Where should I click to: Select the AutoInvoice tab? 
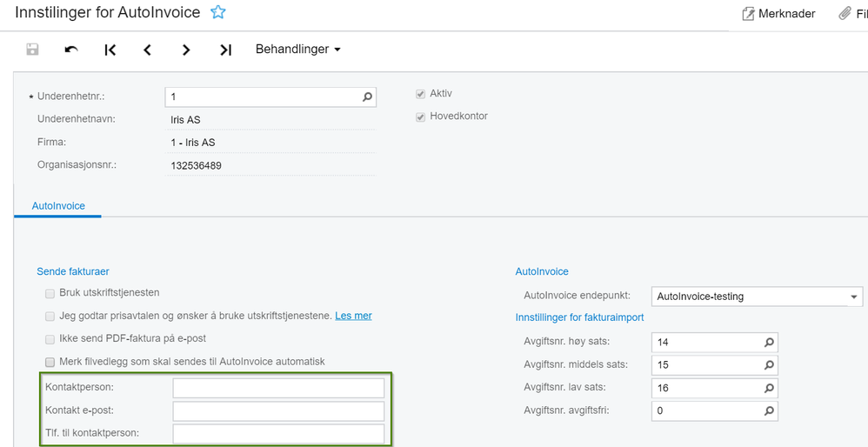tap(58, 206)
